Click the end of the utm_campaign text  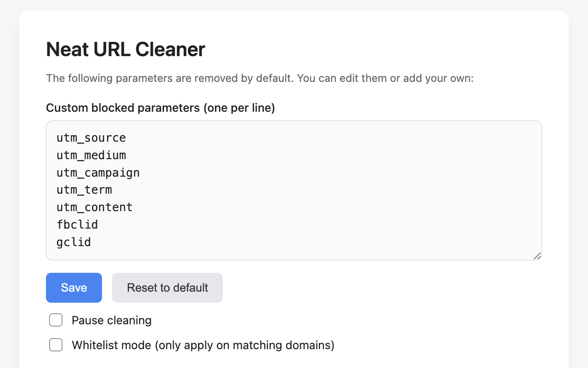pos(140,173)
